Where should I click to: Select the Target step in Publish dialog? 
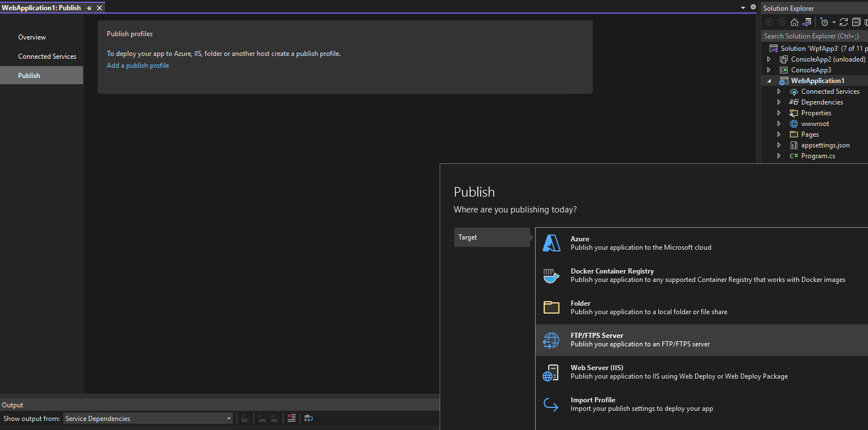[x=492, y=237]
